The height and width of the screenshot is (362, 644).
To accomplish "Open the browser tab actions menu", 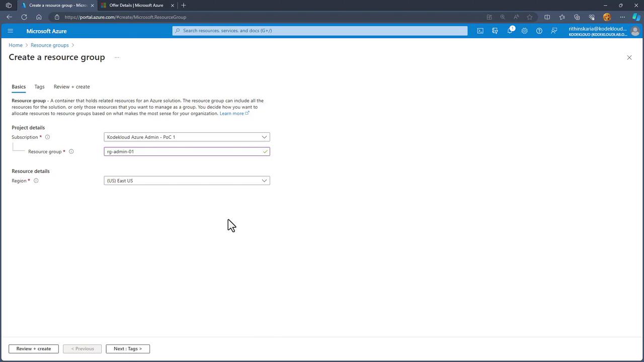I will 9,5.
